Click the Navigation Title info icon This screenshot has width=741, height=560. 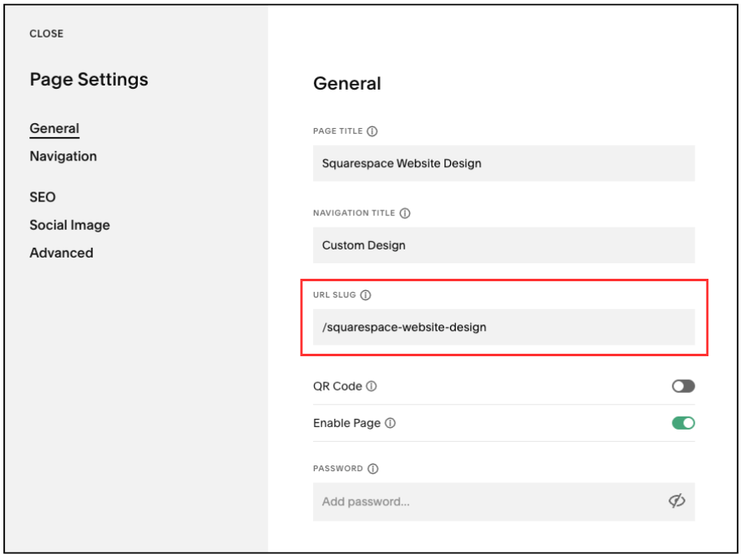(x=404, y=213)
